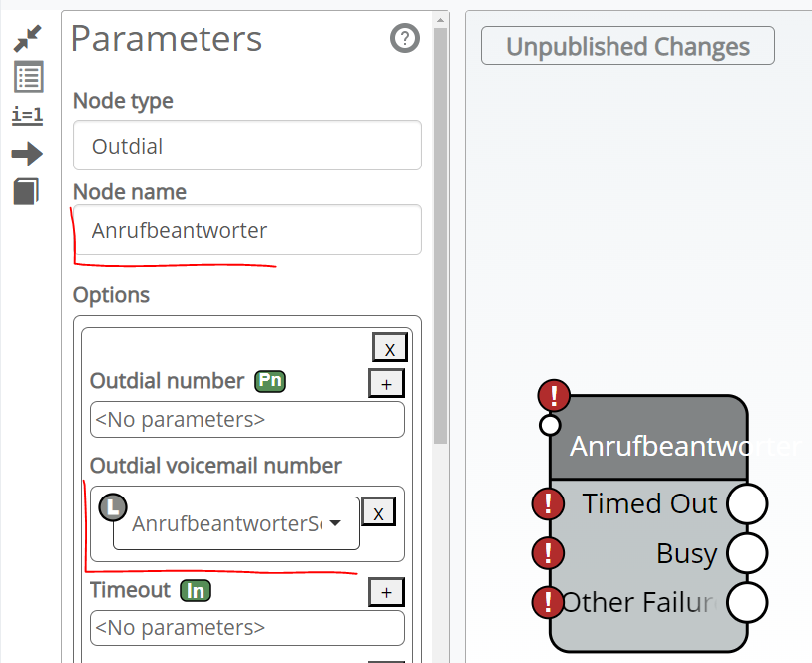Viewport: 812px width, 663px height.
Task: Click the L badge on voicemail parameter
Action: pyautogui.click(x=114, y=506)
